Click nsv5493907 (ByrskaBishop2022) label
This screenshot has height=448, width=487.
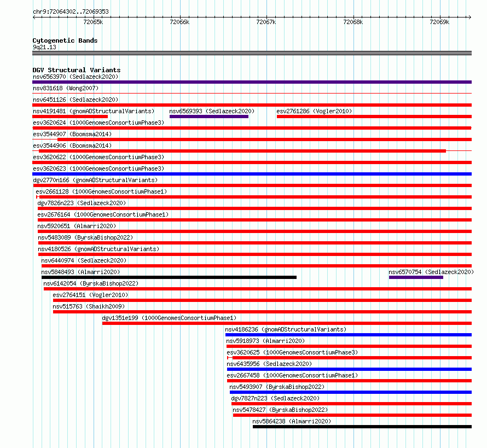coord(277,387)
